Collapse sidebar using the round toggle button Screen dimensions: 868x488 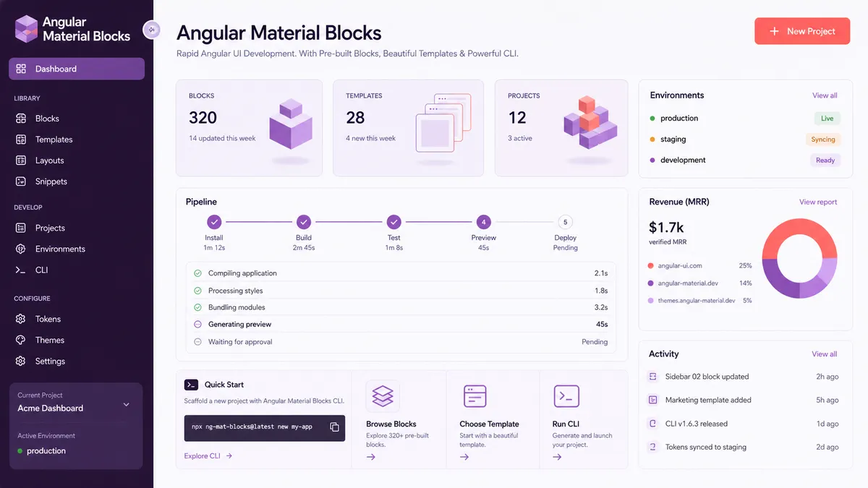pos(151,30)
